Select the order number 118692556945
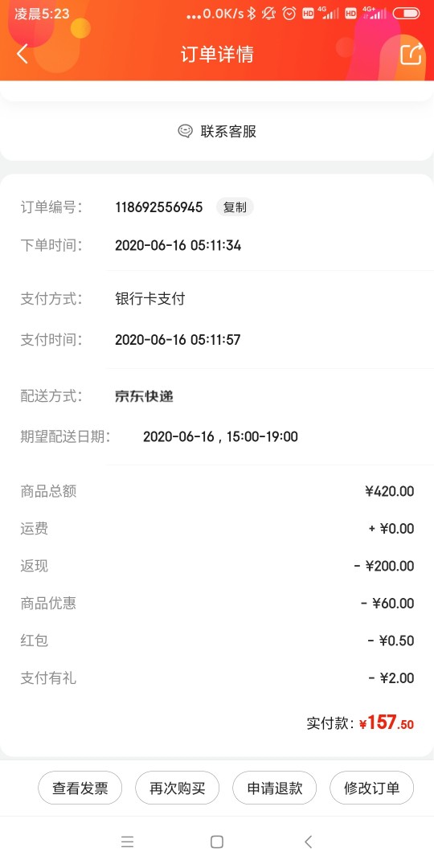 159,207
